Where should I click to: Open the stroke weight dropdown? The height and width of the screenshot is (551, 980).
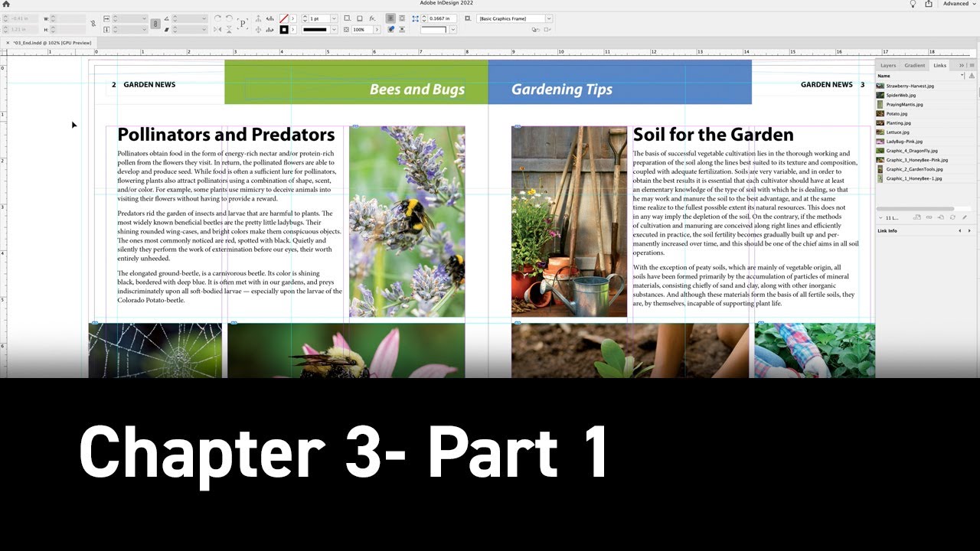tap(334, 18)
